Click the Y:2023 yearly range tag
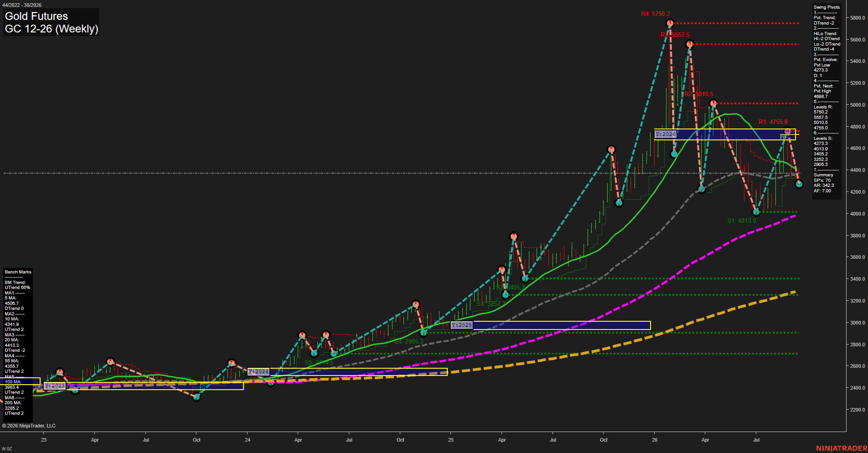This screenshot has height=453, width=868. coord(55,386)
